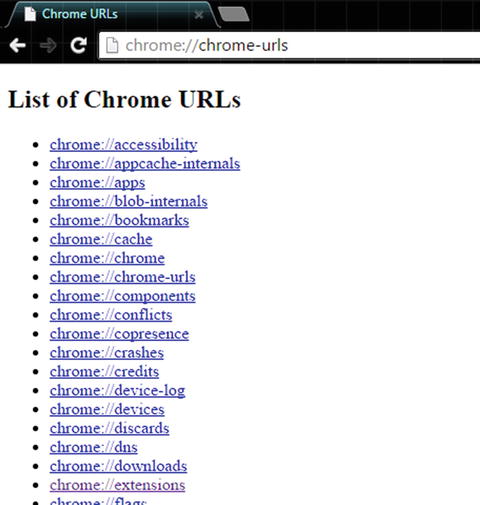Open the chrome://accessibility link
This screenshot has width=480, height=505.
coord(124,145)
